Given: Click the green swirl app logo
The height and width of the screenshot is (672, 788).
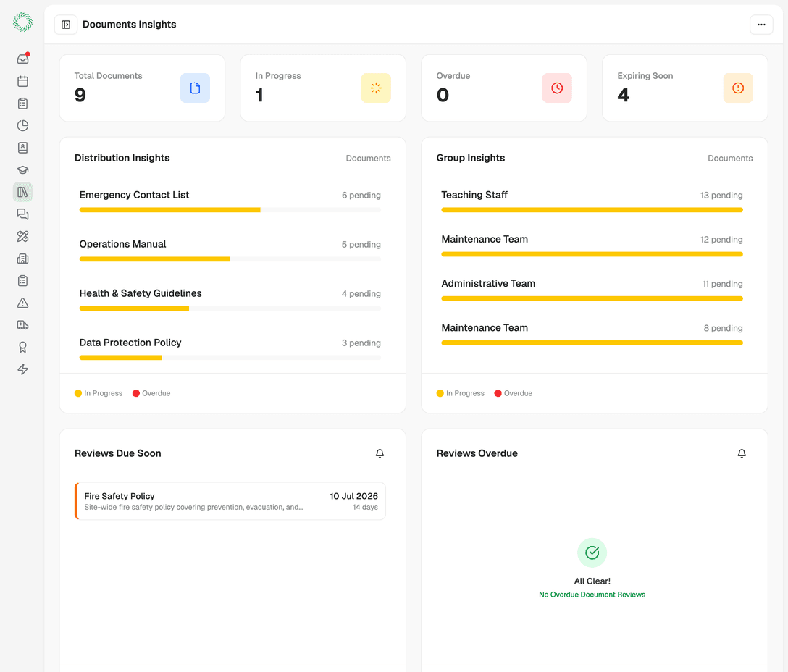Looking at the screenshot, I should (22, 22).
